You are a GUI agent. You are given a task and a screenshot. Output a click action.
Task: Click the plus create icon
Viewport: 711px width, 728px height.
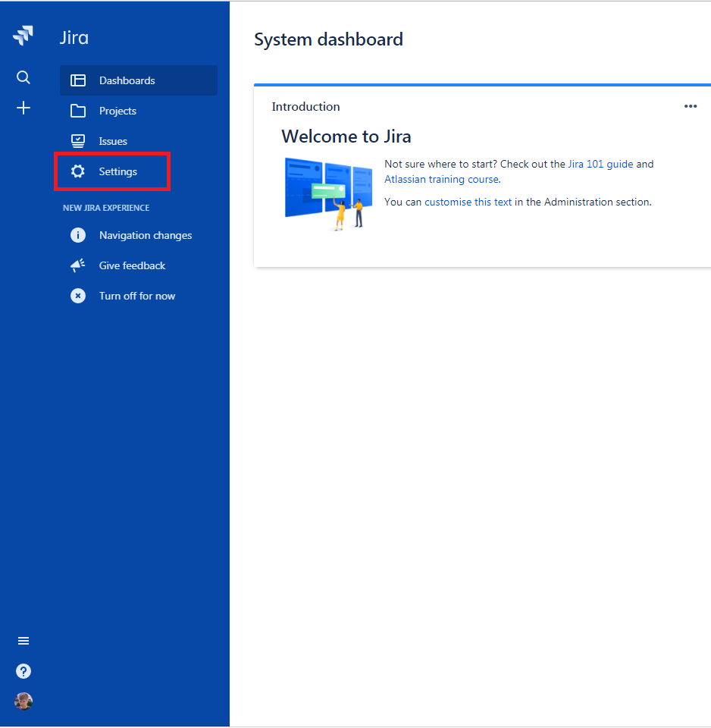[23, 108]
